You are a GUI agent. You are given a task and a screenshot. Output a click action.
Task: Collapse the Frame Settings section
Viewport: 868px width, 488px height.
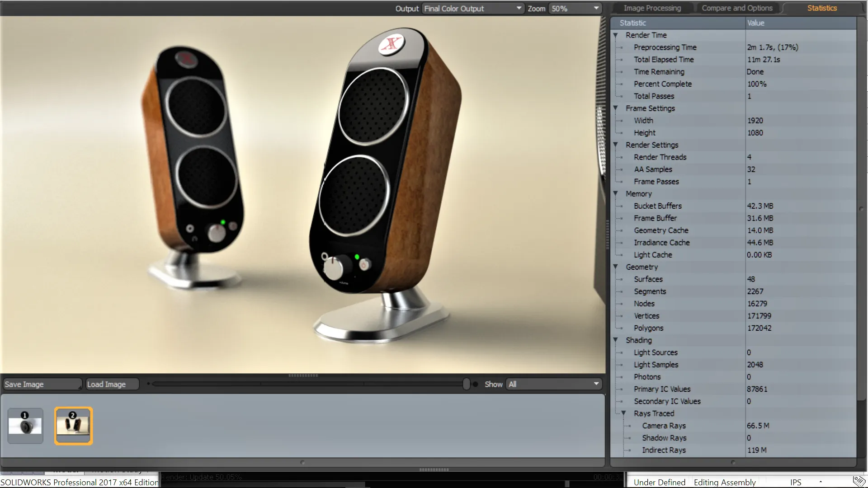click(616, 108)
